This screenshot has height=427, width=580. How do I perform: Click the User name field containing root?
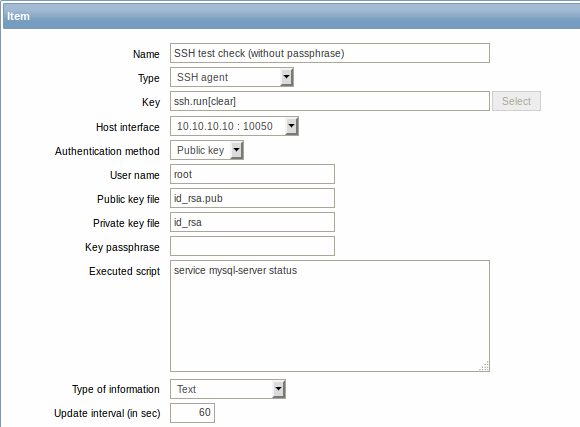(252, 174)
